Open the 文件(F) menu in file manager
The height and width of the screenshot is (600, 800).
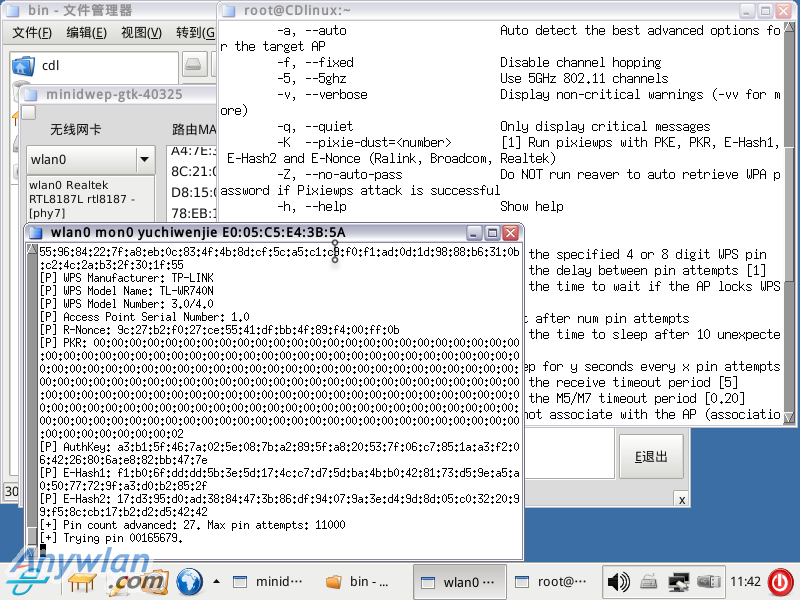[32, 33]
